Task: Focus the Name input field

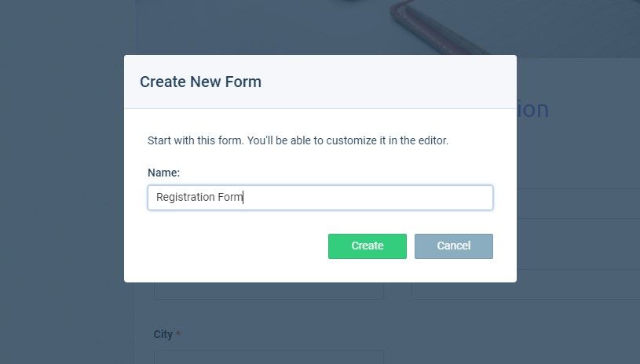Action: [x=320, y=197]
